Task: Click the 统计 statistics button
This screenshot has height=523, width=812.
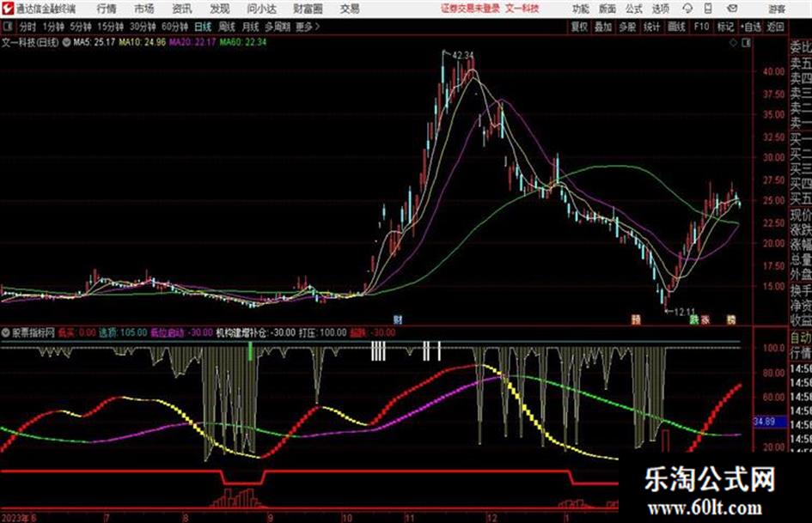Action: (652, 27)
